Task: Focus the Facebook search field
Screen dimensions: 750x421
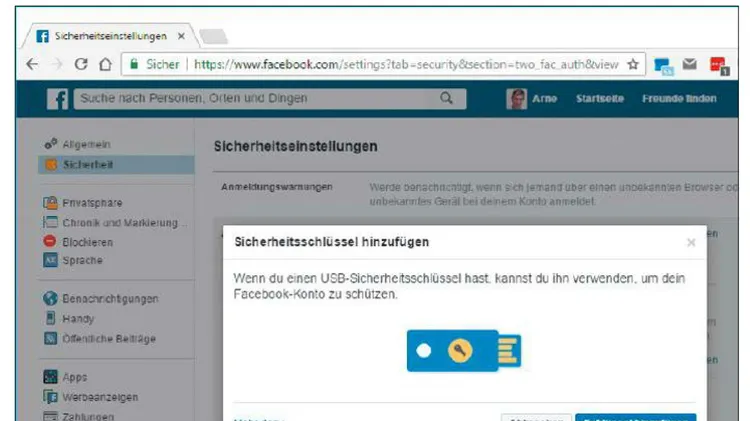Action: pos(270,99)
